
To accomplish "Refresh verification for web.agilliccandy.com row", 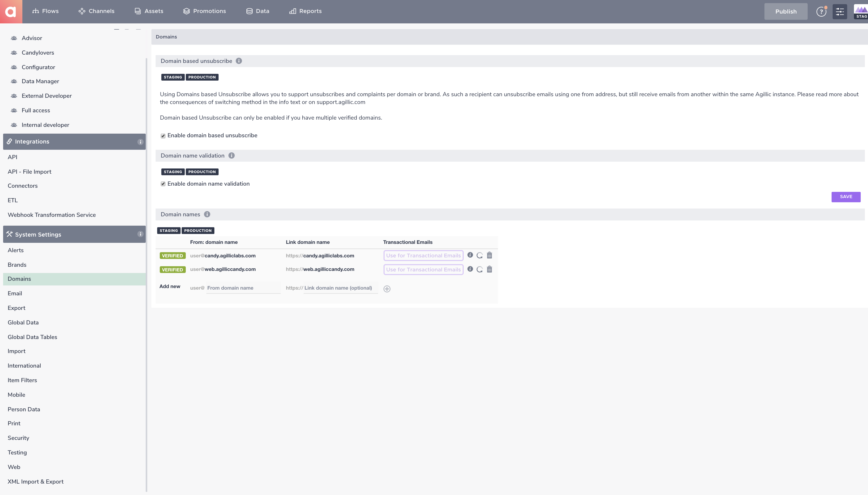I will point(480,269).
